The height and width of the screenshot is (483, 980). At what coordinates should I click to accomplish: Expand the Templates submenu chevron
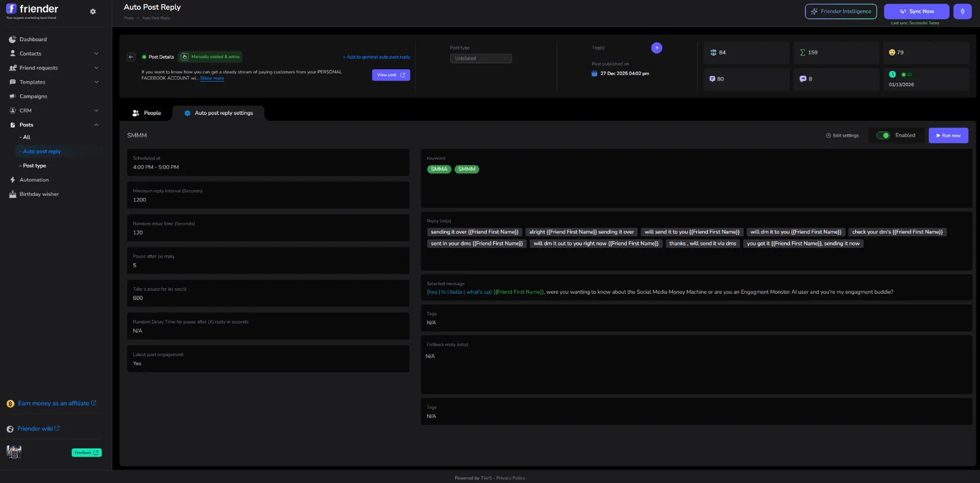point(96,82)
